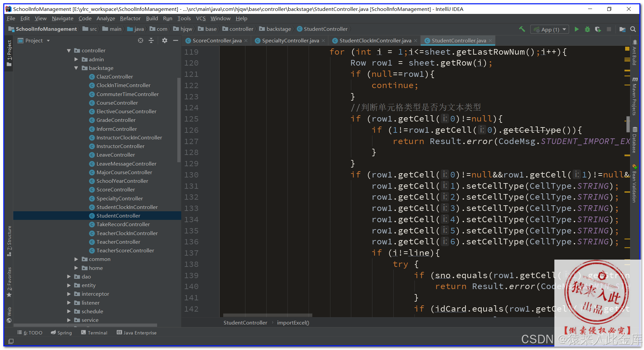644x350 pixels.
Task: Open the Maven Projects side panel
Action: tap(635, 96)
